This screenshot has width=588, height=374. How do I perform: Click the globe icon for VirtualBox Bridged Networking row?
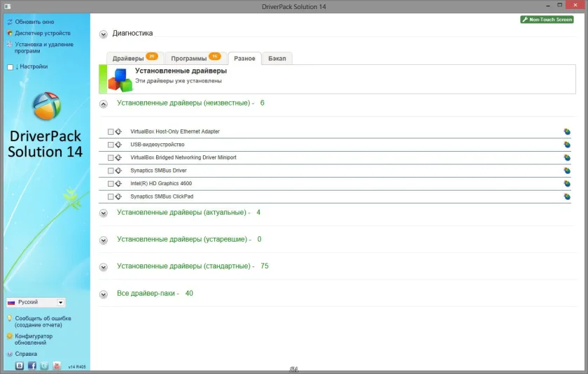[567, 157]
